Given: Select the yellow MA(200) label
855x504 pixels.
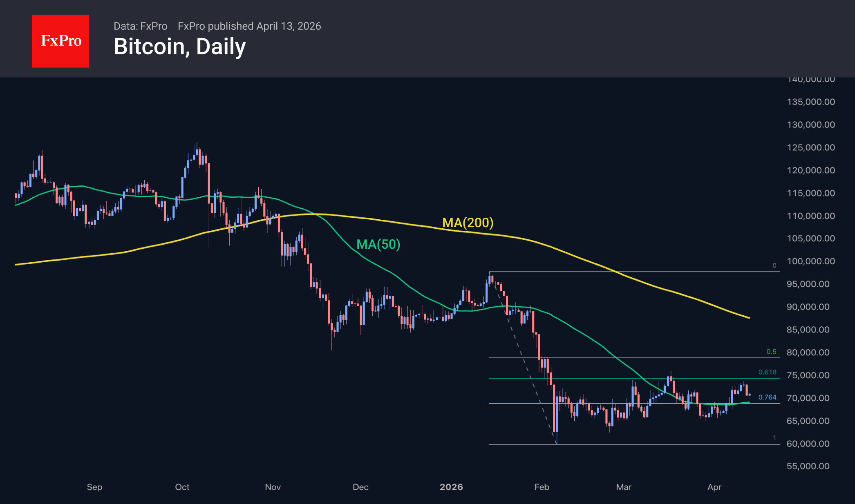Looking at the screenshot, I should click(468, 223).
